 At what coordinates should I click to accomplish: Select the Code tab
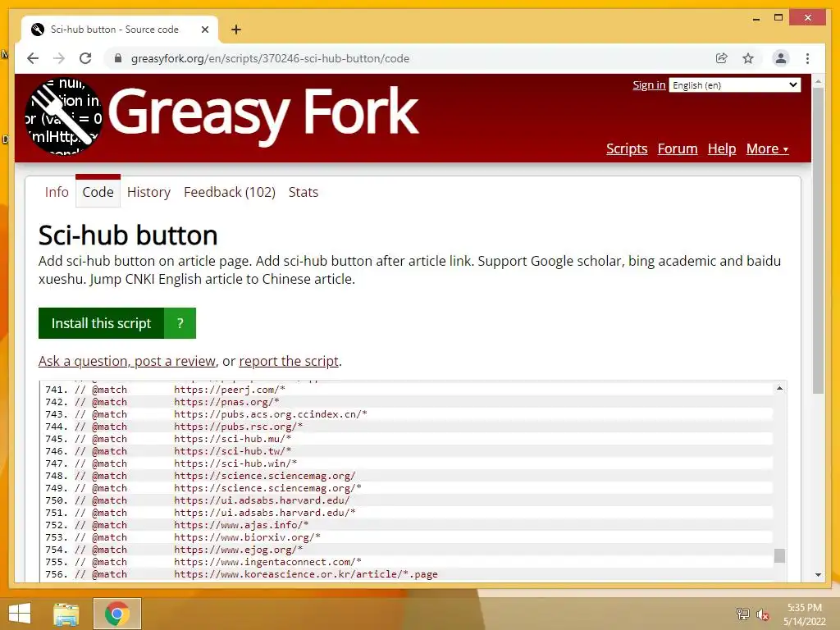tap(98, 192)
